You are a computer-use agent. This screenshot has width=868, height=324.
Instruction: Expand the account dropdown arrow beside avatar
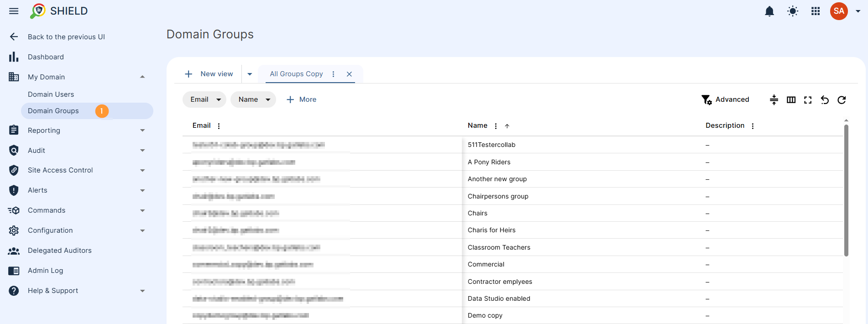pyautogui.click(x=858, y=11)
